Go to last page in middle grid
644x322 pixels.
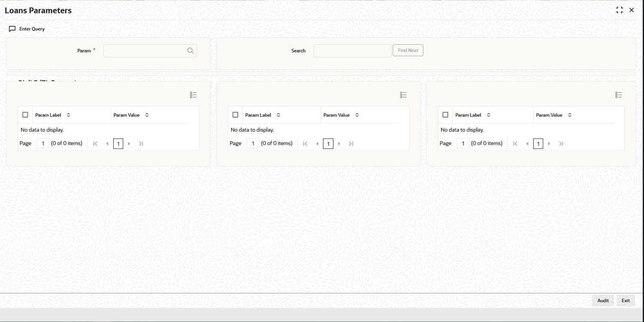(351, 144)
